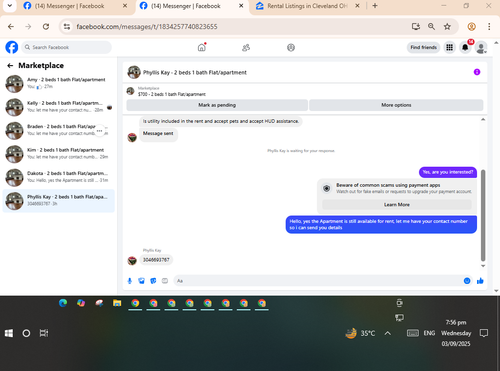Screen dimensions: 500x371
Task: Open Task View on the taskbar
Action: (44, 333)
